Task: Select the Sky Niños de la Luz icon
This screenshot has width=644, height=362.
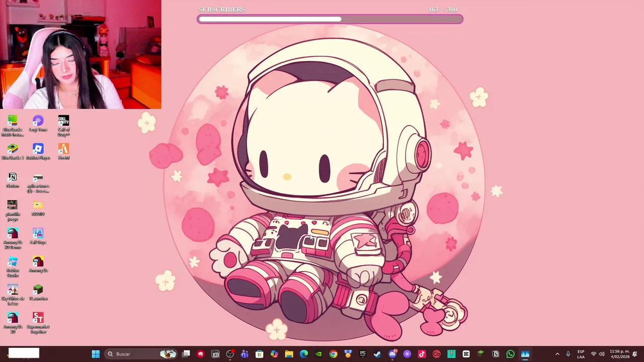Action: [x=13, y=295]
